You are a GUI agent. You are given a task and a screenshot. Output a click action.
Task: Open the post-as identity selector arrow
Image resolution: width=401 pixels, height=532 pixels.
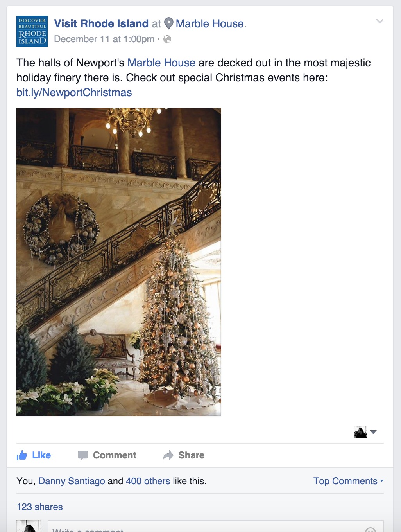click(373, 432)
